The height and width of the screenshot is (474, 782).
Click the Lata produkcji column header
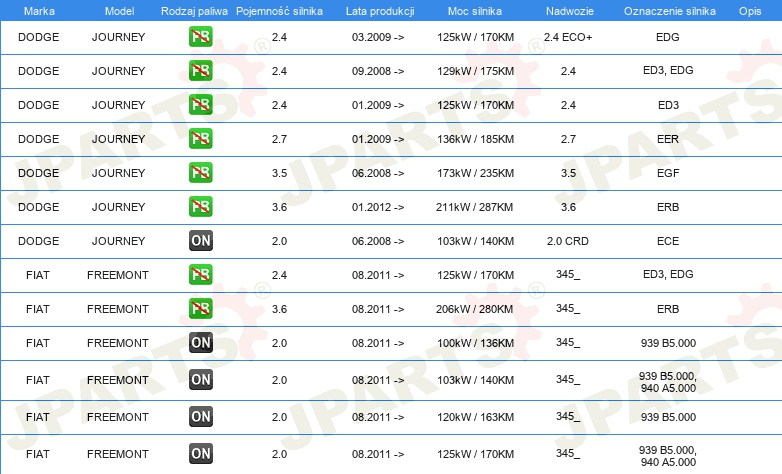380,11
